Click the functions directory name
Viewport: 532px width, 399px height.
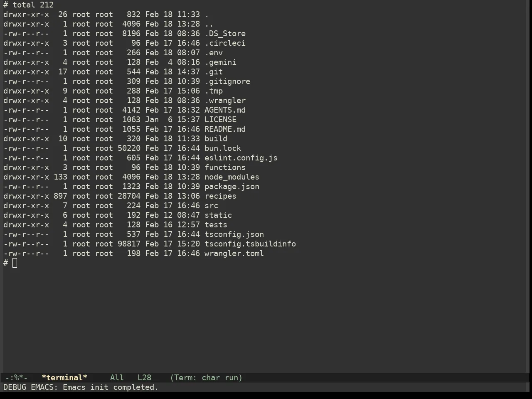(225, 167)
